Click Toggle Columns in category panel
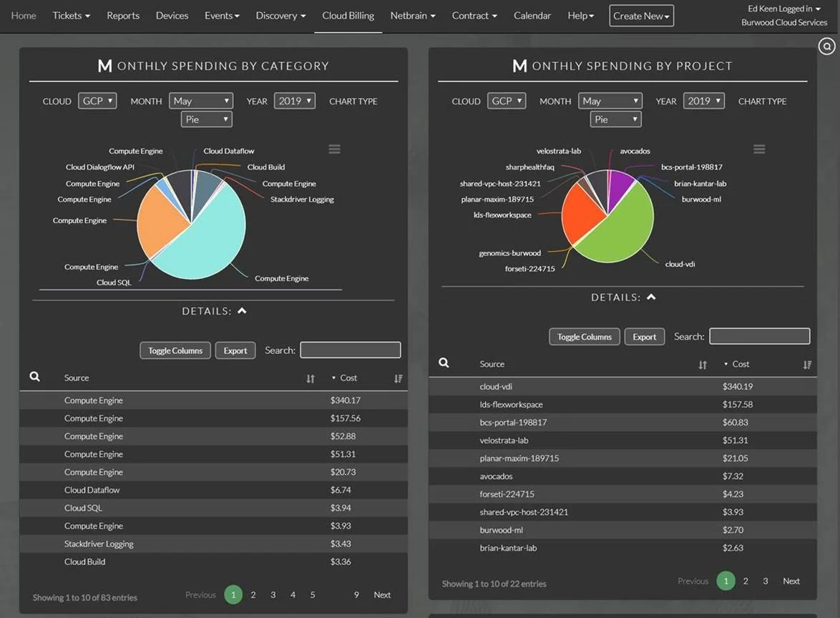 tap(175, 350)
